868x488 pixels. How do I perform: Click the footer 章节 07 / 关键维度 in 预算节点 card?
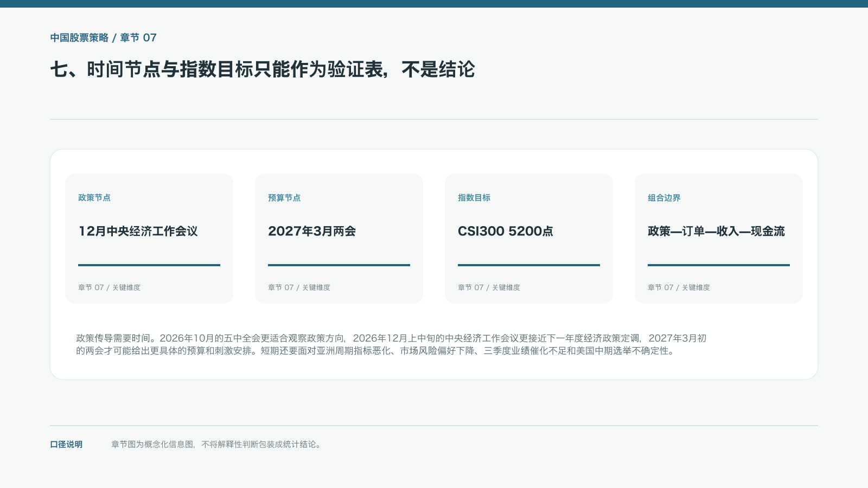click(299, 287)
